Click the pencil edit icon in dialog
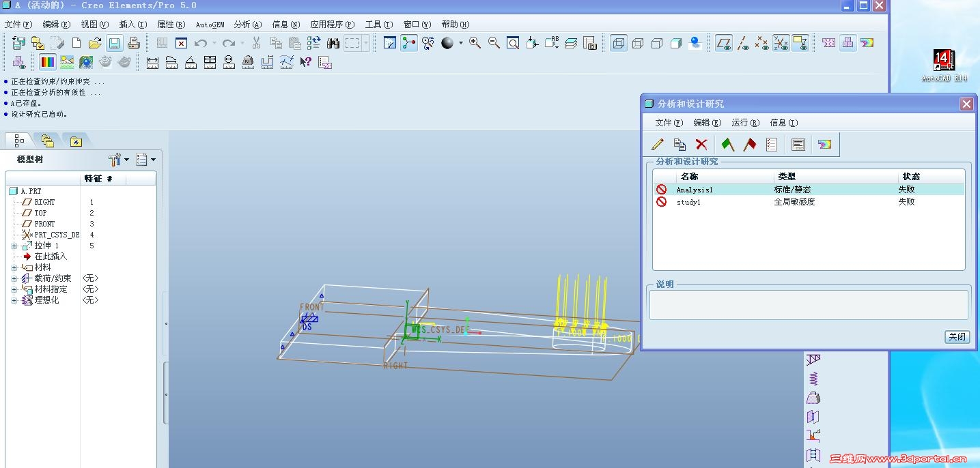The image size is (980, 468). pyautogui.click(x=658, y=145)
